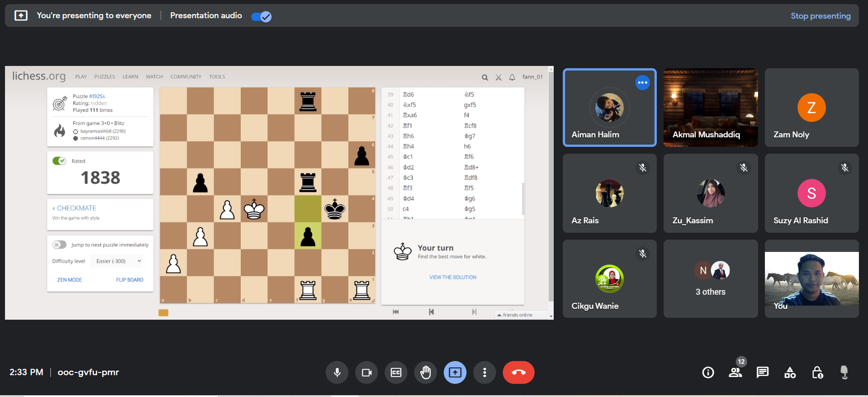Open the chat with everyone panel

pyautogui.click(x=763, y=372)
